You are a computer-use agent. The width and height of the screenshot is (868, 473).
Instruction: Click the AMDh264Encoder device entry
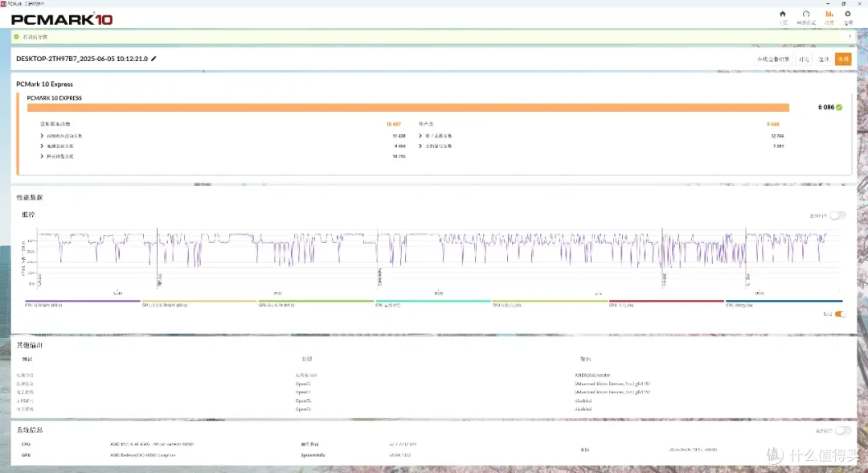pos(592,375)
